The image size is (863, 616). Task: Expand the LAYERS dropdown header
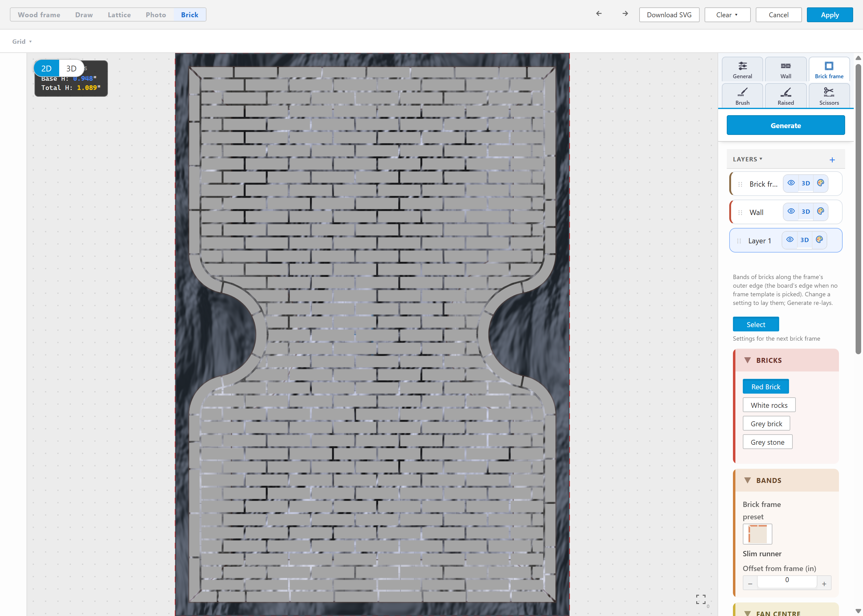point(747,159)
